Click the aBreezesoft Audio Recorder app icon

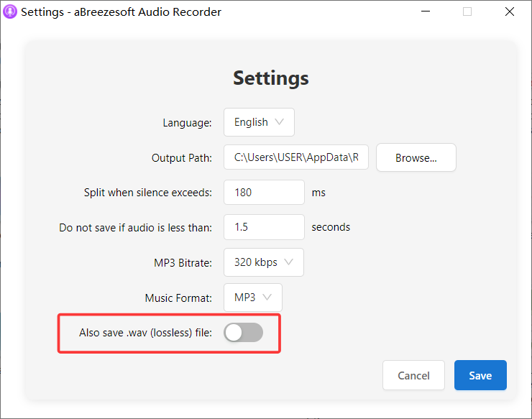tap(10, 11)
